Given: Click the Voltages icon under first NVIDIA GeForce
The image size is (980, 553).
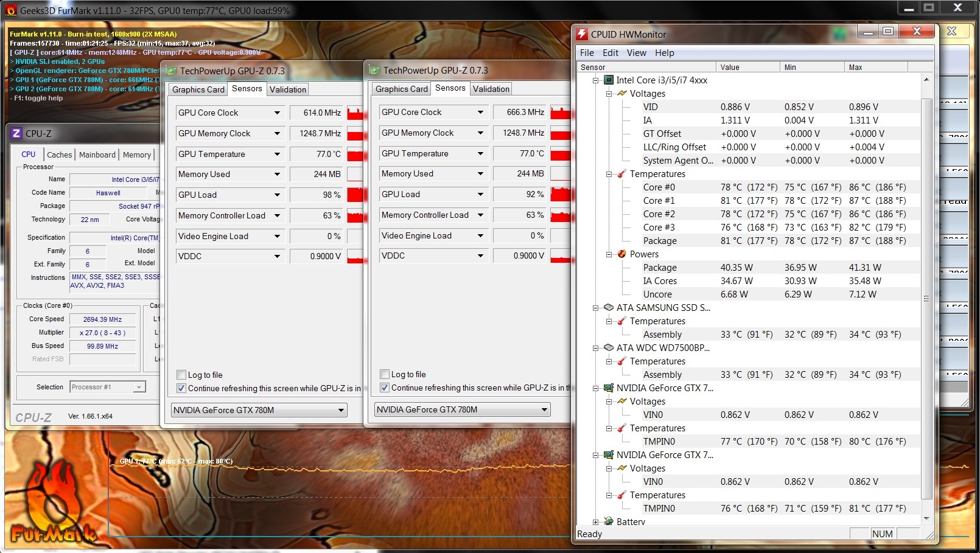Looking at the screenshot, I should tap(621, 401).
